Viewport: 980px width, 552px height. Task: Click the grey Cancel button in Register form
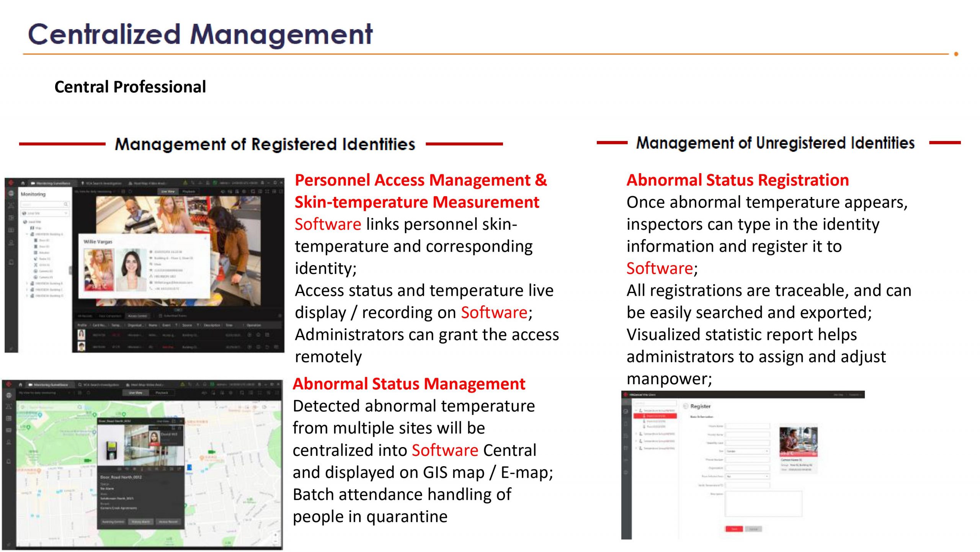coord(753,529)
